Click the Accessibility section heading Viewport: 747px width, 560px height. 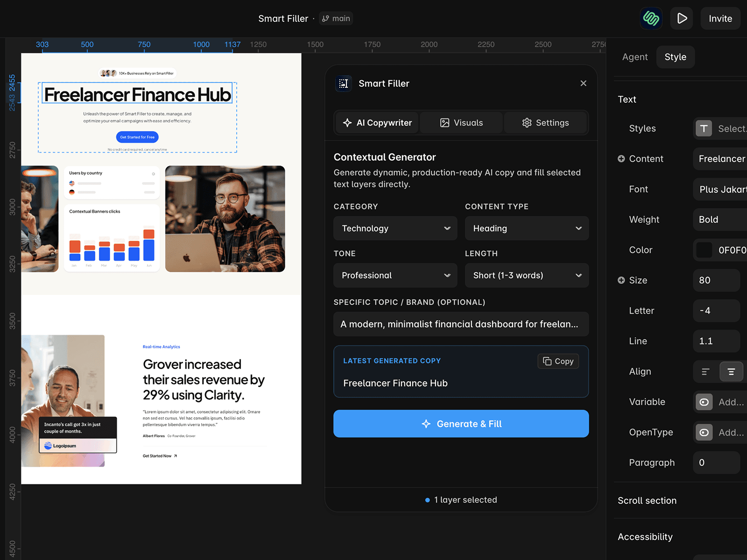pos(645,537)
